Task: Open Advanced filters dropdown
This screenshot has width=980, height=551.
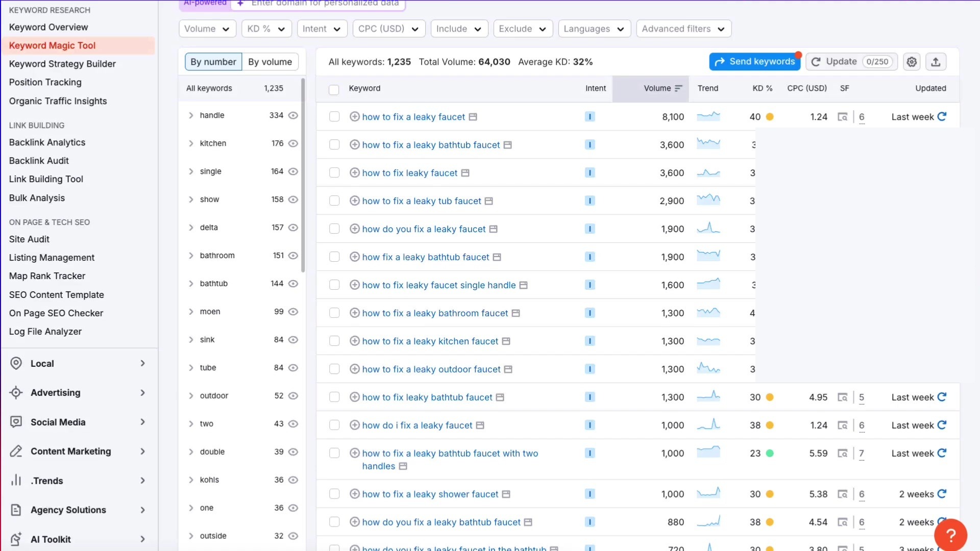Action: tap(683, 29)
